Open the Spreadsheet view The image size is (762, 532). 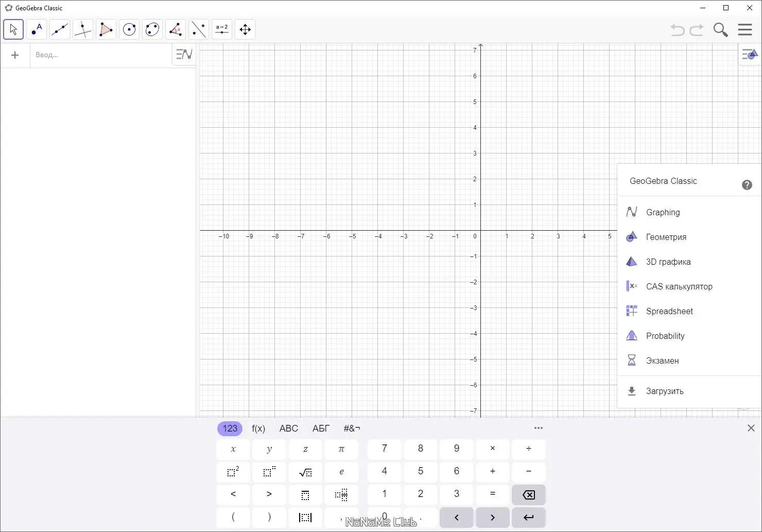[x=689, y=311]
